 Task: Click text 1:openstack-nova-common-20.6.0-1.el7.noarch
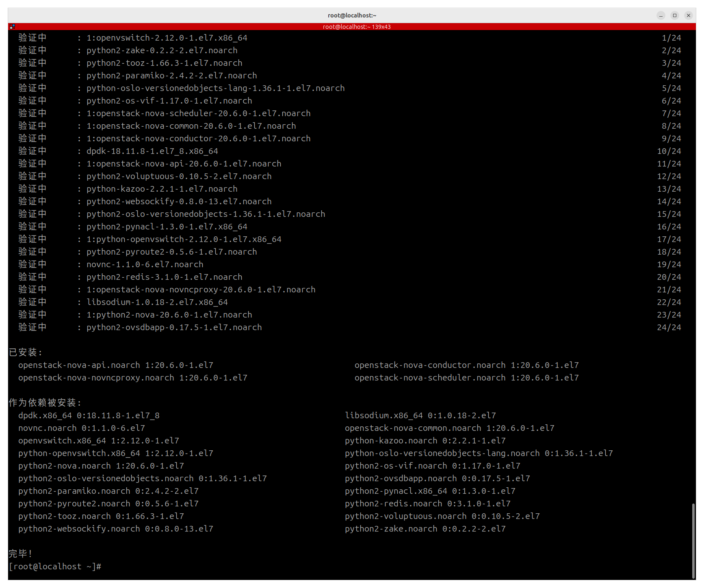(x=191, y=126)
